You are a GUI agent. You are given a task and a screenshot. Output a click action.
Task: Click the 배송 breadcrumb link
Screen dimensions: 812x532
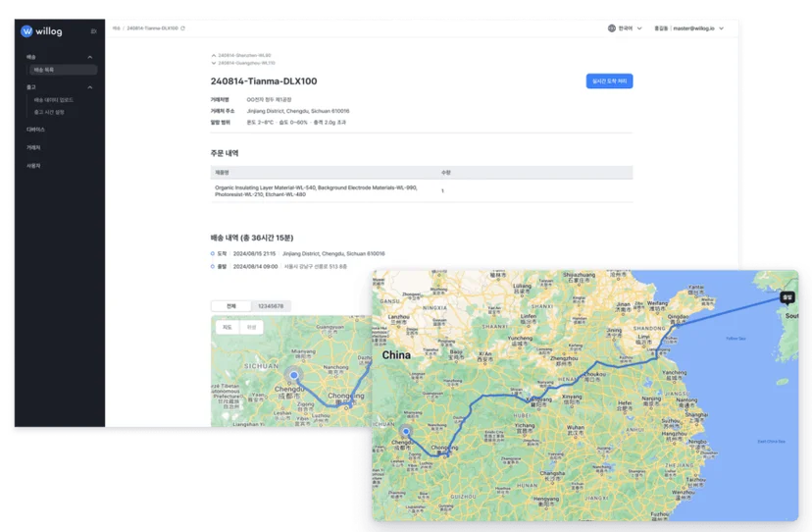pyautogui.click(x=117, y=28)
